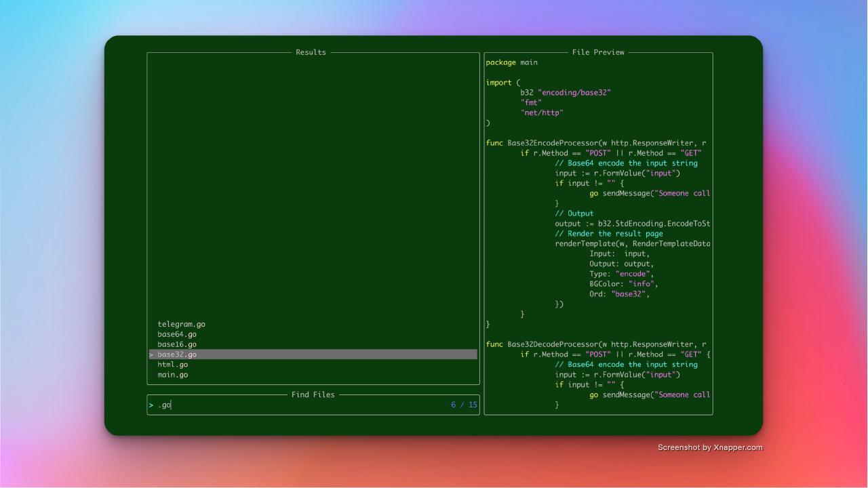Click the "fmt" import line

(x=531, y=102)
